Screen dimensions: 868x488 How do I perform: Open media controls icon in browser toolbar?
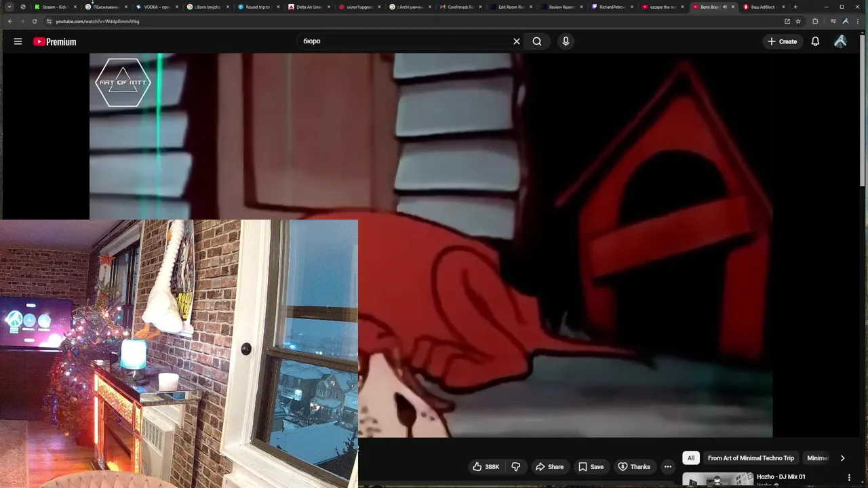[x=833, y=21]
